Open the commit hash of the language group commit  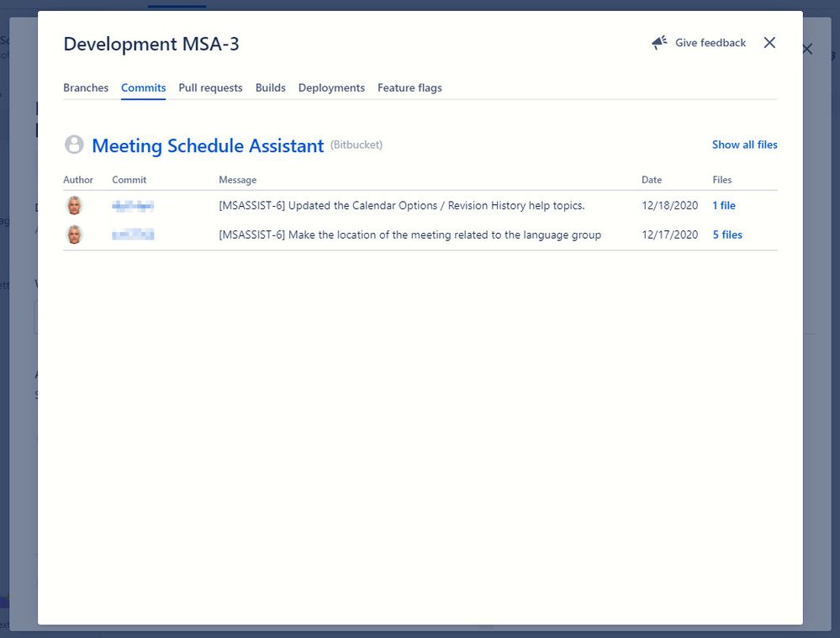coord(133,235)
